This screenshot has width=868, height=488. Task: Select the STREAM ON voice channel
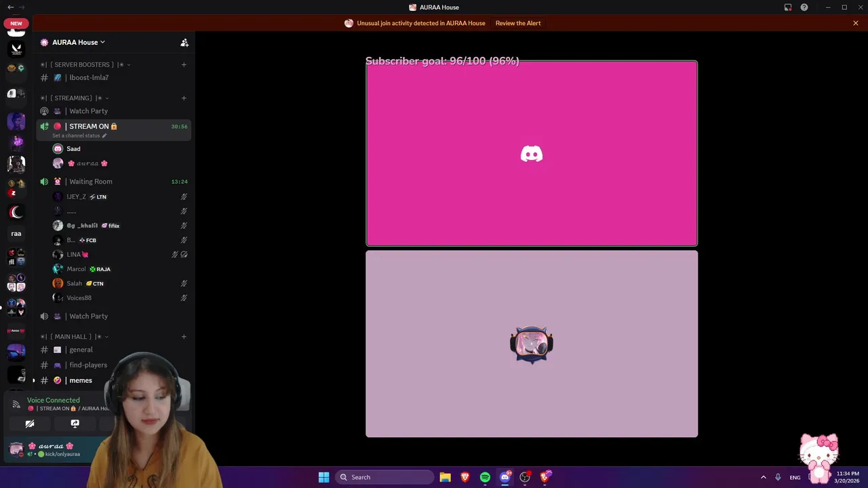point(114,129)
